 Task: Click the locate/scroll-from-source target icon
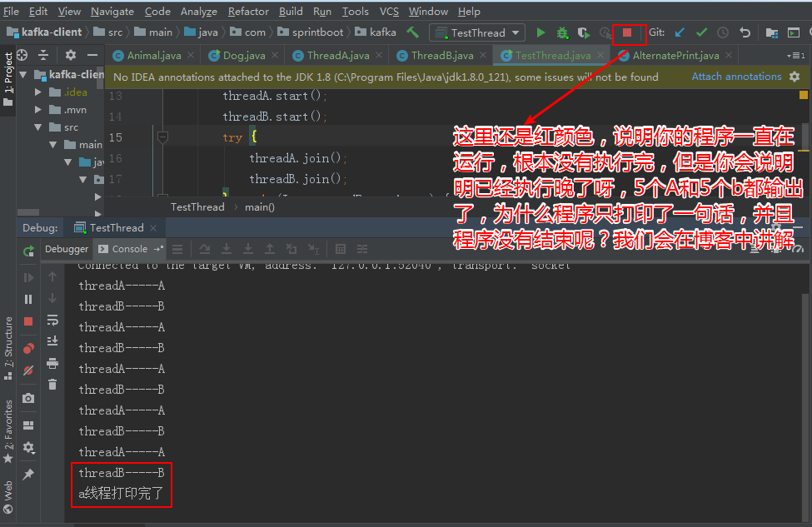tap(22, 55)
